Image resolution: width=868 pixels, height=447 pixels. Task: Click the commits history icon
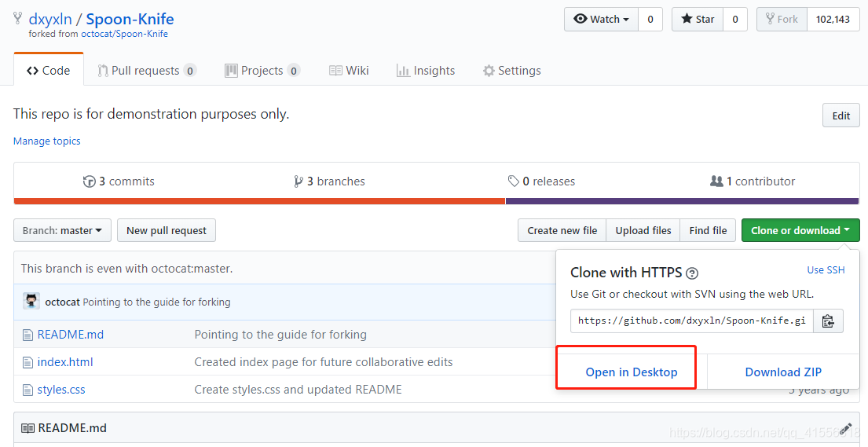pyautogui.click(x=89, y=181)
